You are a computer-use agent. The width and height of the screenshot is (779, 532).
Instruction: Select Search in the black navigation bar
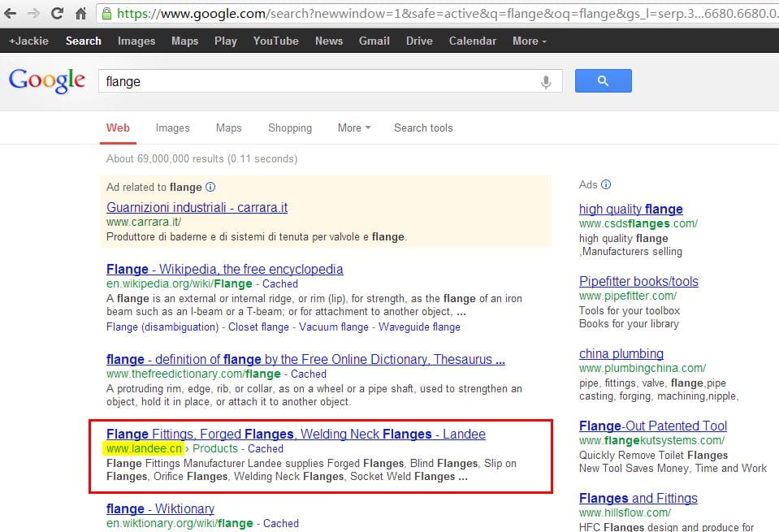[x=84, y=41]
